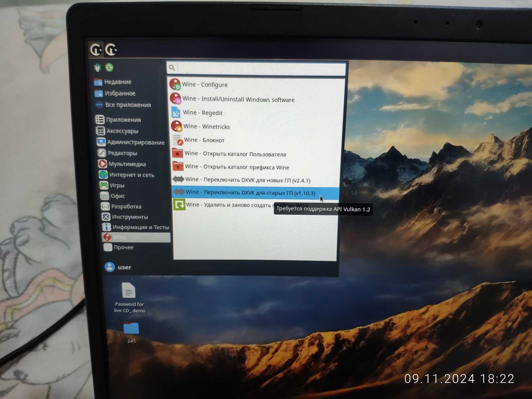The width and height of the screenshot is (532, 399).
Task: Click the Информация и Тесты info icon
Action: click(106, 227)
